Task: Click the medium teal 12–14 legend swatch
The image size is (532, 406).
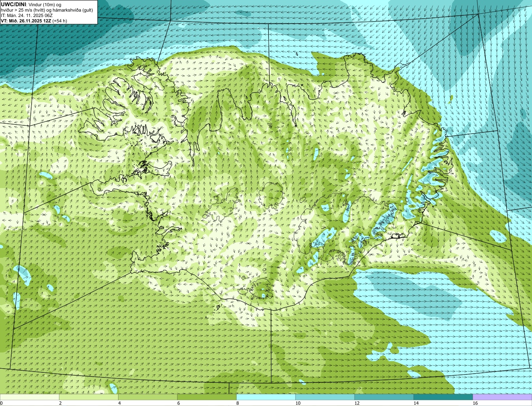Action: (384, 397)
